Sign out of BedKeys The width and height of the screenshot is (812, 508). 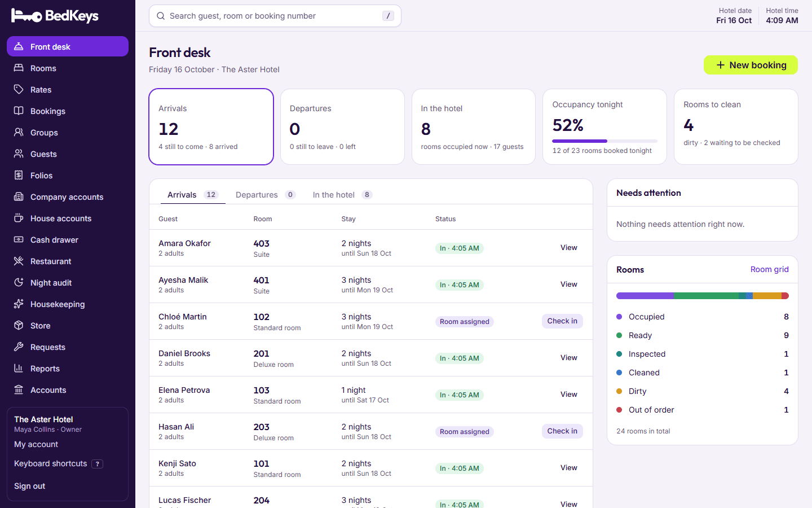pos(29,486)
